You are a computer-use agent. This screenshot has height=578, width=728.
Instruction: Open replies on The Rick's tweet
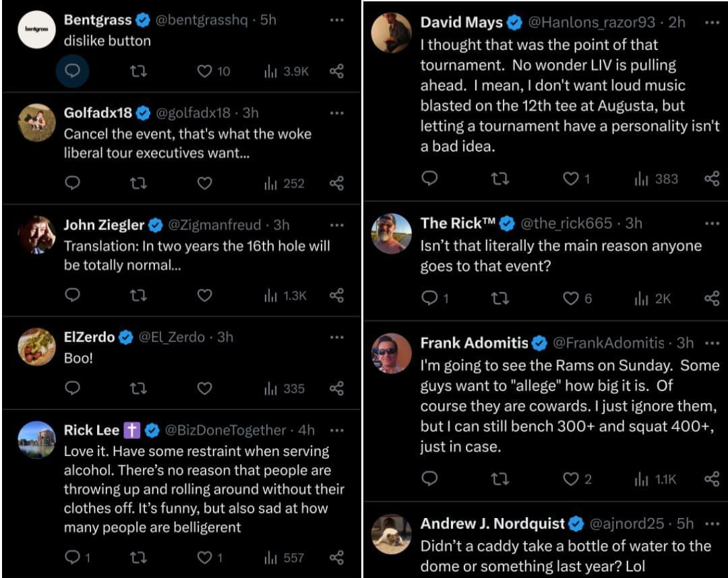click(x=429, y=299)
